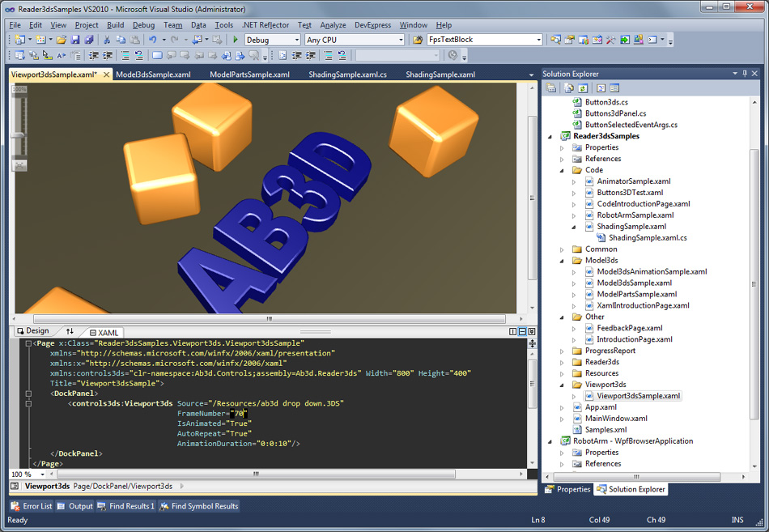This screenshot has width=769, height=532.
Task: Expand the Common folder
Action: coord(562,249)
